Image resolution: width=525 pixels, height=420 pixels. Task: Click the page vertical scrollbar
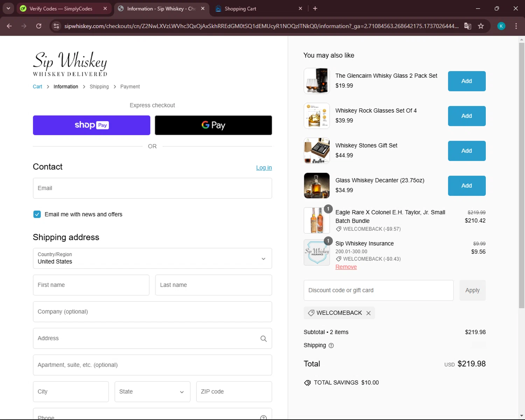pyautogui.click(x=521, y=175)
